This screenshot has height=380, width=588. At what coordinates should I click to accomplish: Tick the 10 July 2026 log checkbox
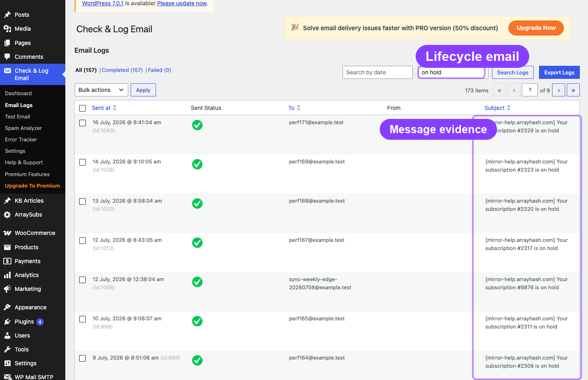click(x=82, y=319)
